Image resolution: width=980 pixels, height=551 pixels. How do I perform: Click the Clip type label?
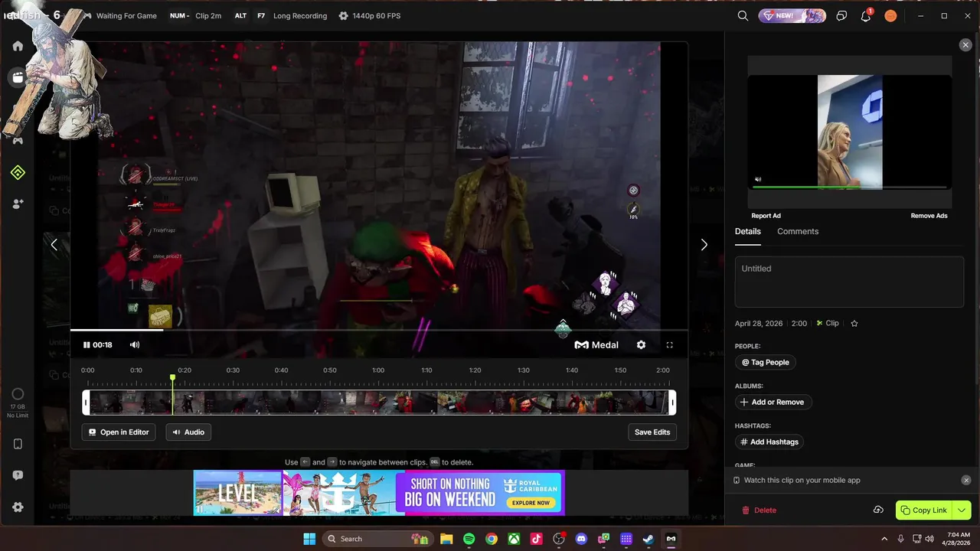pos(828,324)
